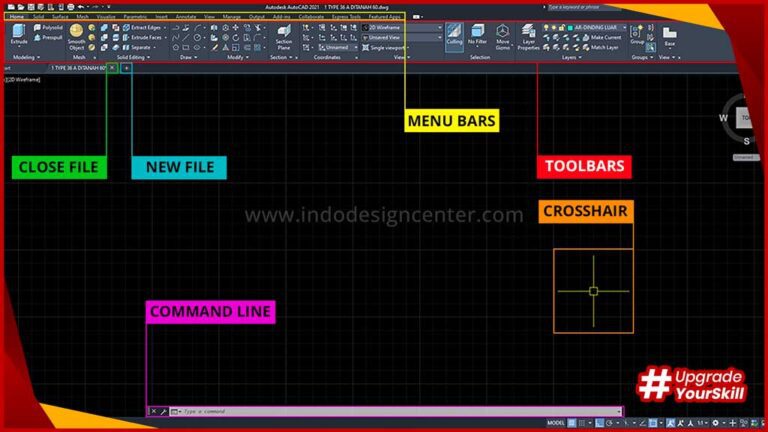Select the Extrude tool
This screenshot has width=768, height=432.
pos(19,35)
